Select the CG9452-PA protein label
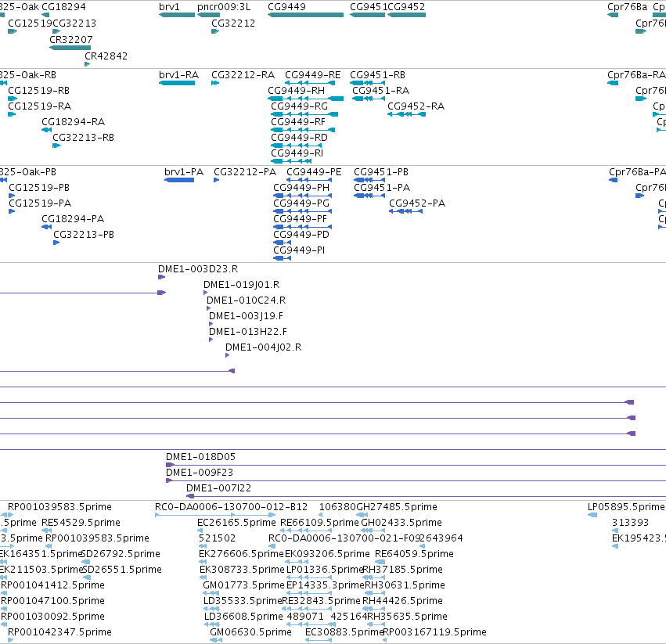 point(417,203)
